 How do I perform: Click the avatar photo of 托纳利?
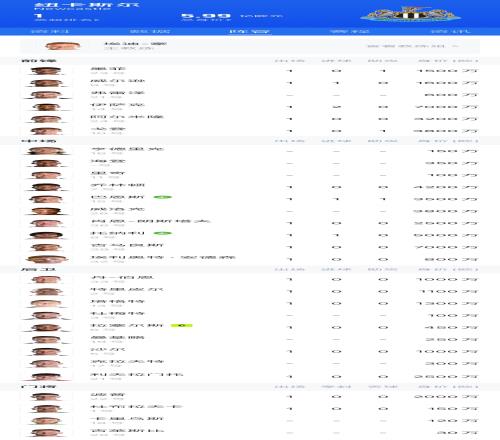pos(46,235)
